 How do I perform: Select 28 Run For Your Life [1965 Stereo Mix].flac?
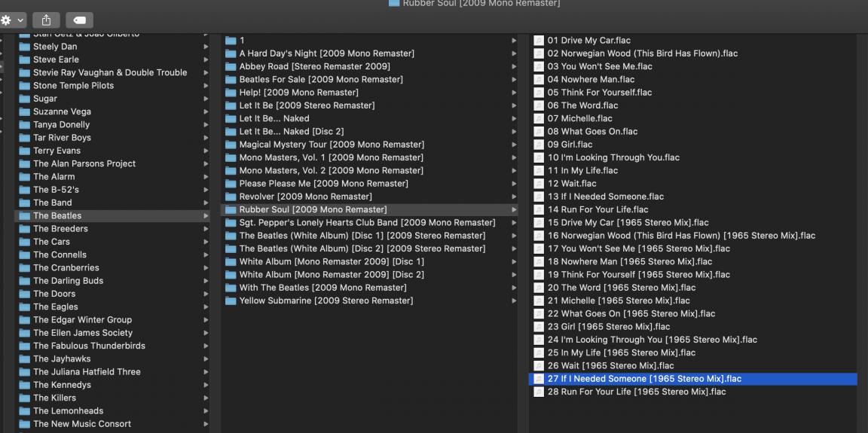[x=637, y=392]
